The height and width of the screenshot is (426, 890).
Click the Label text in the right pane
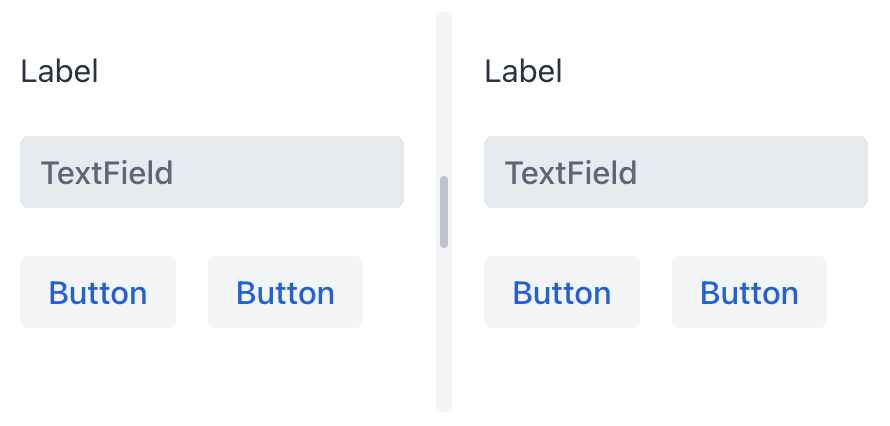point(523,72)
